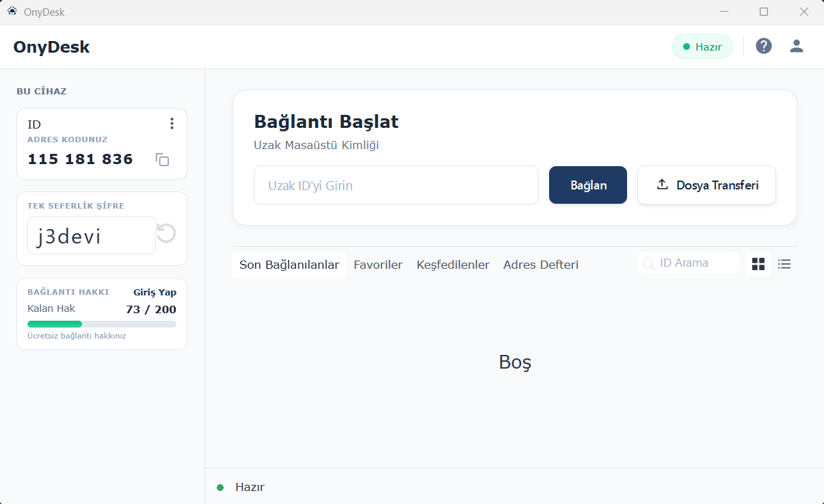Screen dimensions: 824x504
Task: Click the Bağlan button
Action: click(587, 185)
